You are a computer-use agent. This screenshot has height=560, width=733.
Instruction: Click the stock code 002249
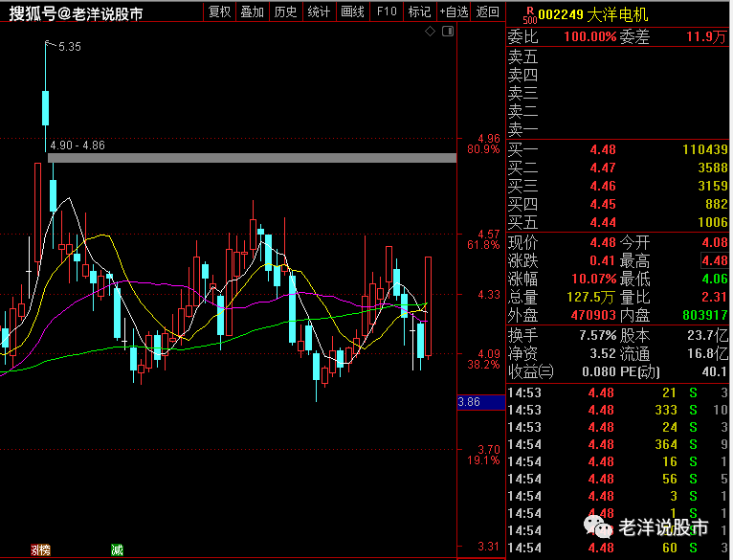[561, 14]
